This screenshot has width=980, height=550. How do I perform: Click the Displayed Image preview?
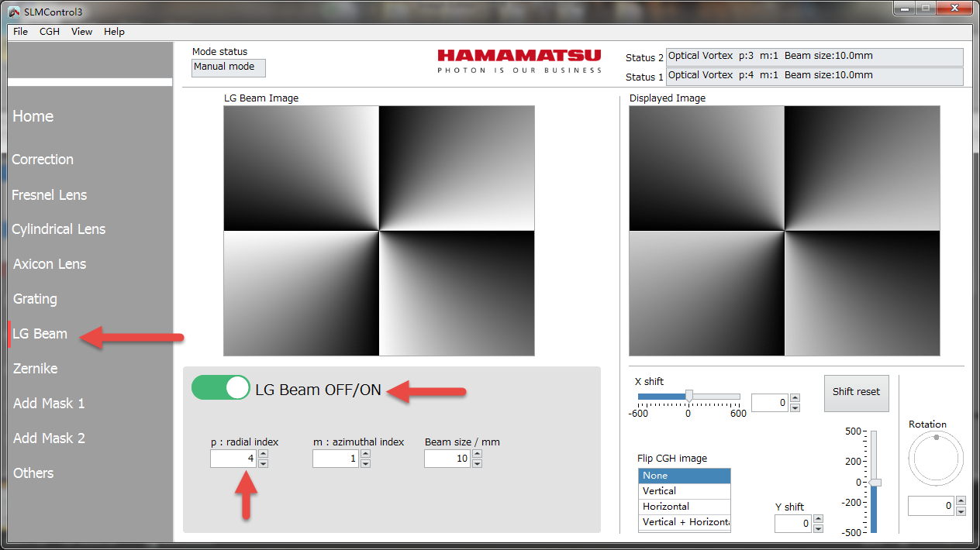pos(784,231)
